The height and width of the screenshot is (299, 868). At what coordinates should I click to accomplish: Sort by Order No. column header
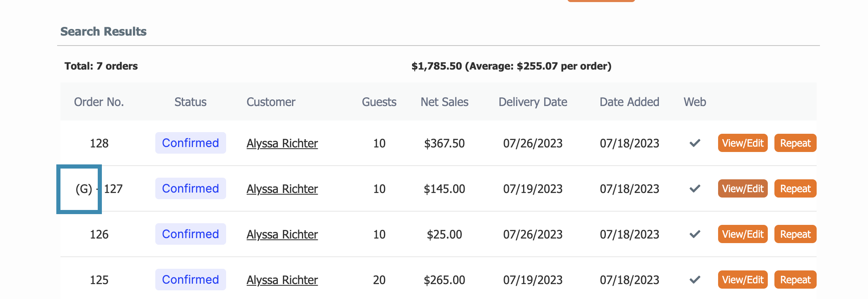[99, 102]
